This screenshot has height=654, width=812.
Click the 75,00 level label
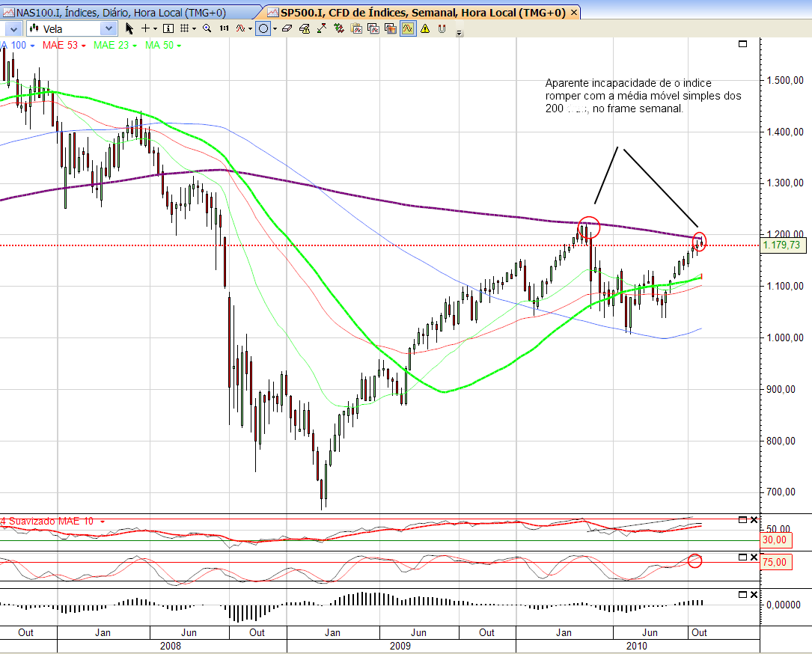(776, 563)
